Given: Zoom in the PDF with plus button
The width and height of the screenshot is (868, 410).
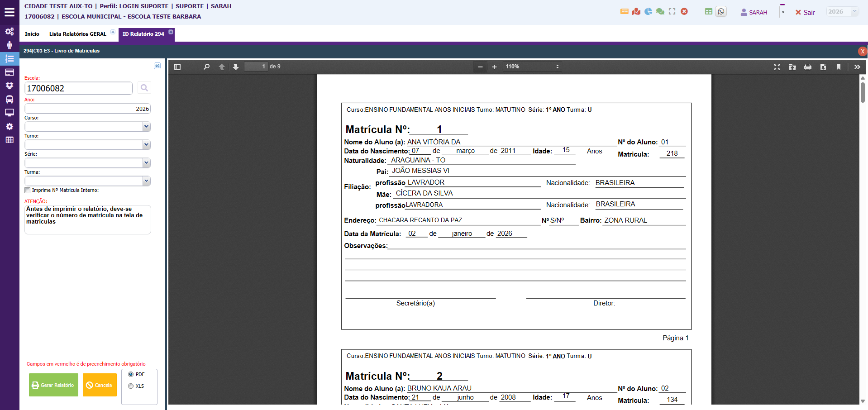Looking at the screenshot, I should [x=494, y=67].
